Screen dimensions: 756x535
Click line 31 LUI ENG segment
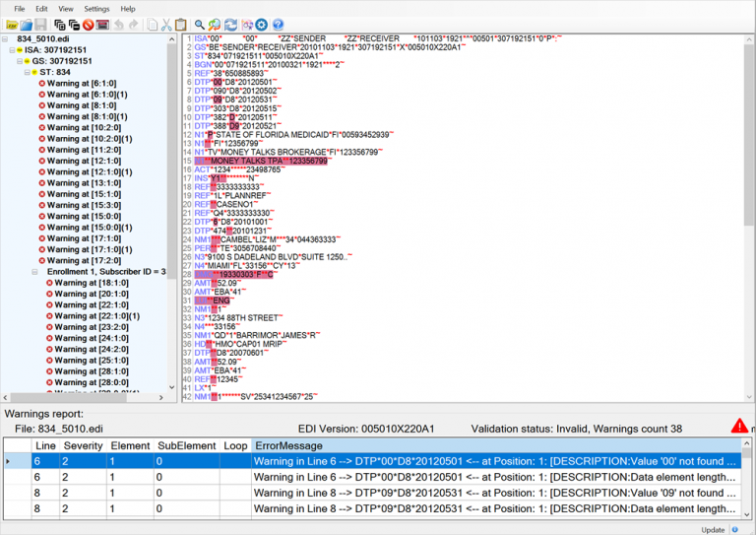[x=215, y=301]
